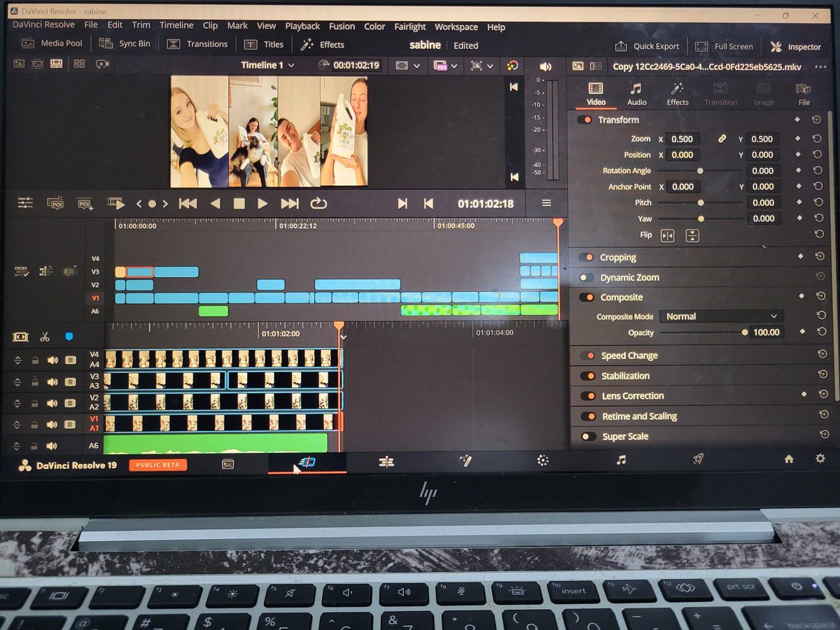Open the Trim menu

[141, 24]
